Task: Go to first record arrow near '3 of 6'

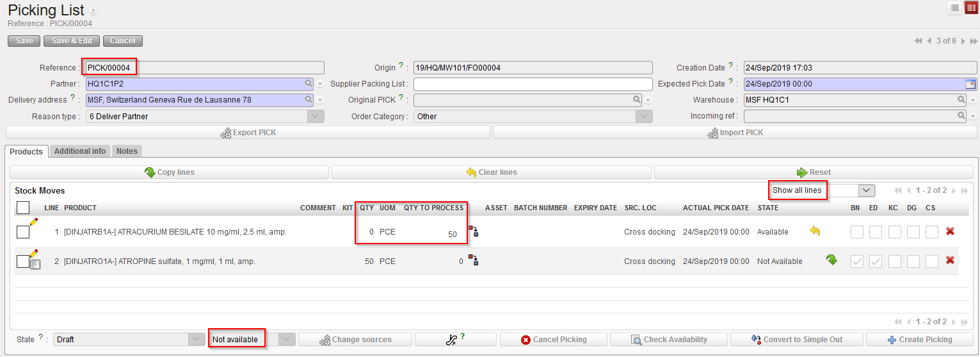Action: click(919, 41)
